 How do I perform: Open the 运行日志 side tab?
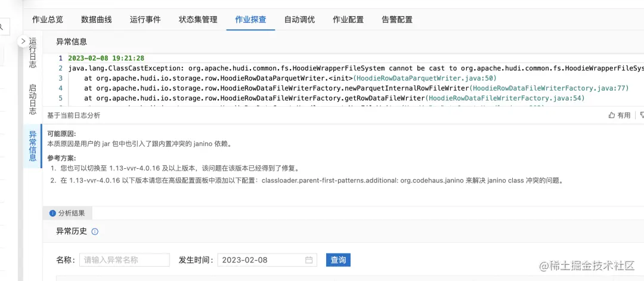[x=33, y=53]
